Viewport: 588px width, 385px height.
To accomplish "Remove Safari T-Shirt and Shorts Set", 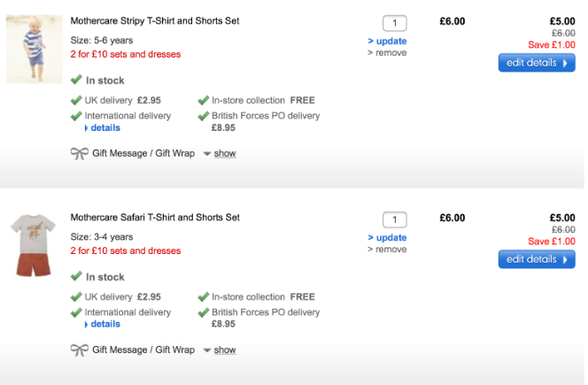I will tap(390, 250).
